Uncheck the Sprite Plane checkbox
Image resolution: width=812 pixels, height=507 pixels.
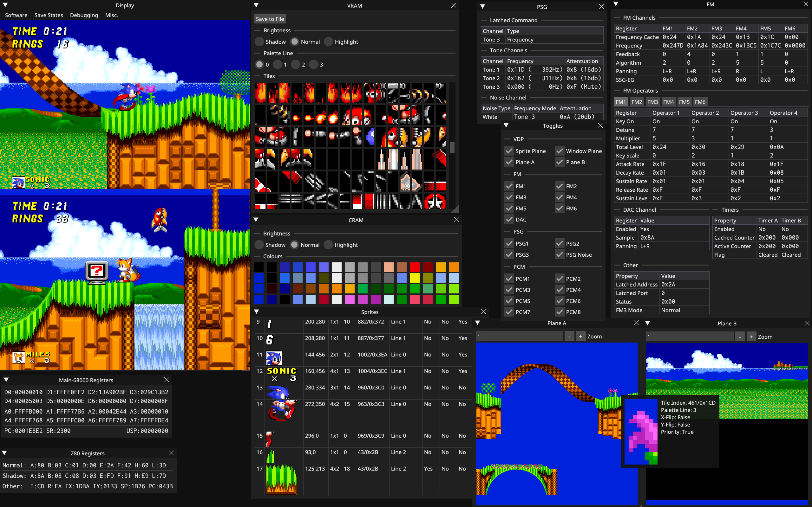coord(509,151)
